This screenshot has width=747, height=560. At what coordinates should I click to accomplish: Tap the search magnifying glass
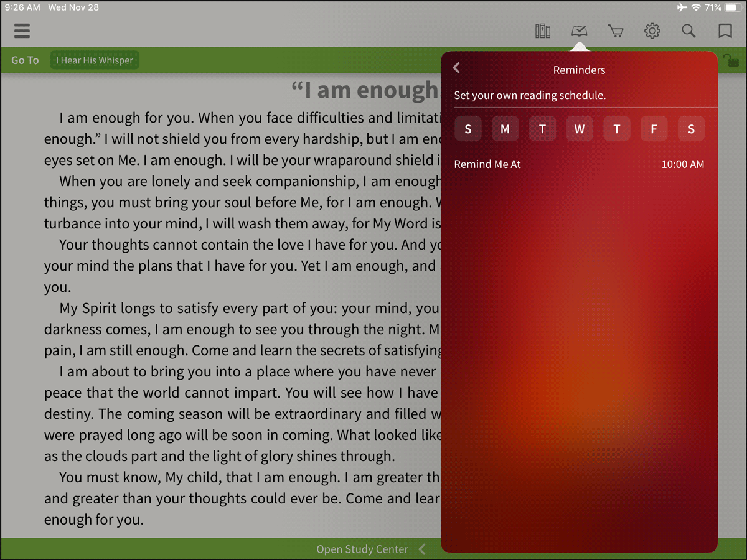pyautogui.click(x=688, y=30)
